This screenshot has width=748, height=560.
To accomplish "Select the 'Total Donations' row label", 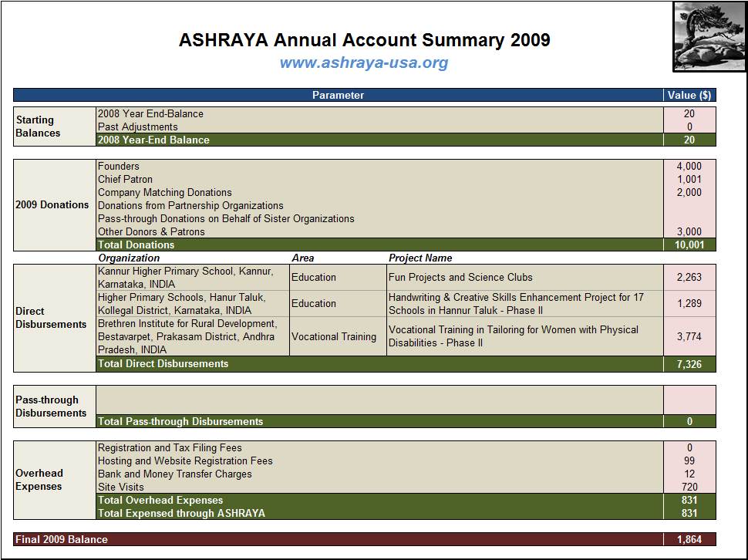I will tap(136, 245).
